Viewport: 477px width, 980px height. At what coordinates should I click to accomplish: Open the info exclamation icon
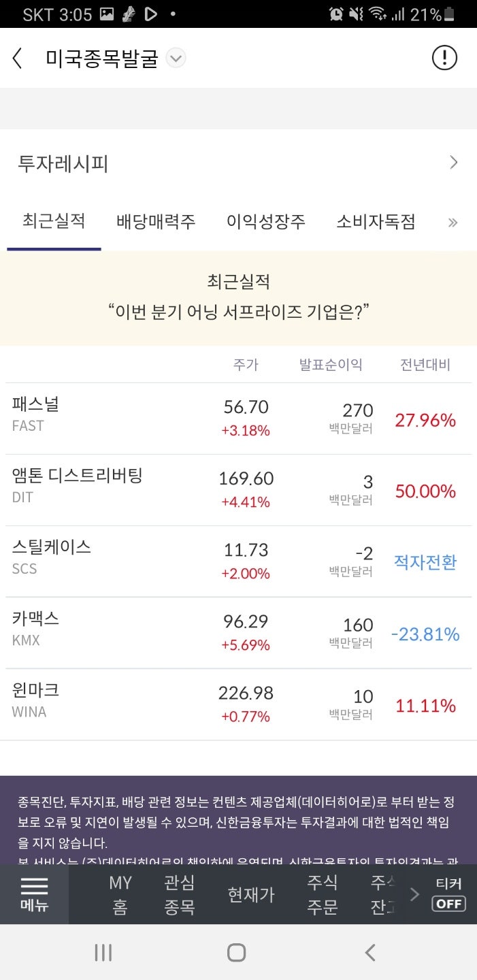tap(444, 58)
